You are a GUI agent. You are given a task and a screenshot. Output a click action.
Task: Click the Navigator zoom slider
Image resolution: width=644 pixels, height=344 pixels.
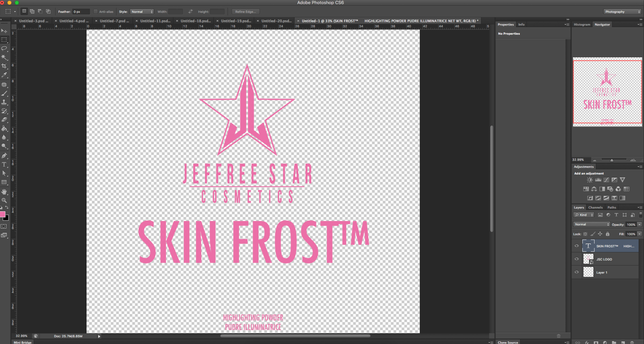point(611,160)
